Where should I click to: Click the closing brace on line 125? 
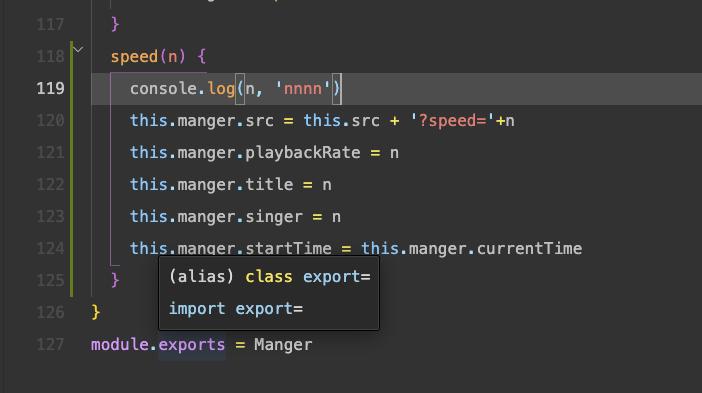point(115,280)
